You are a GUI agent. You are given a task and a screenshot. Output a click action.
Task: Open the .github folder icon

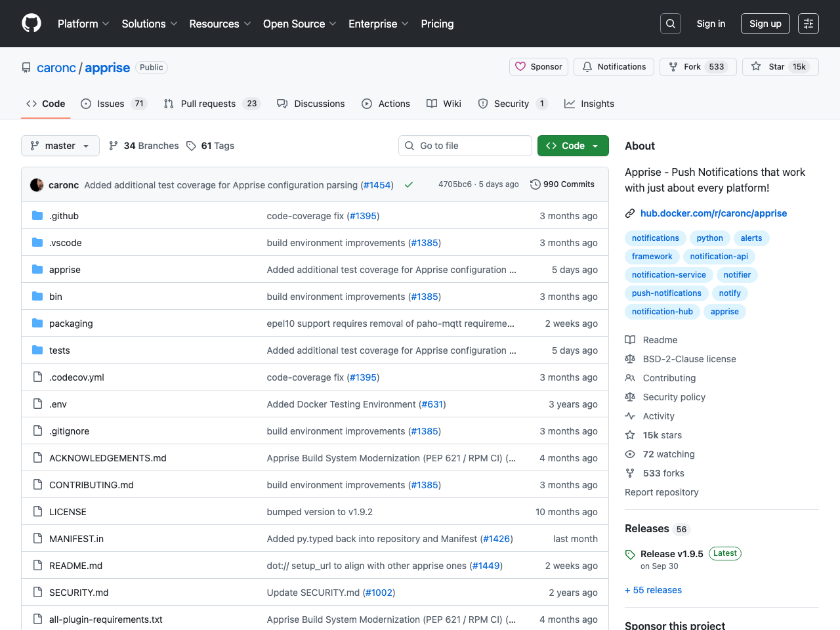37,215
